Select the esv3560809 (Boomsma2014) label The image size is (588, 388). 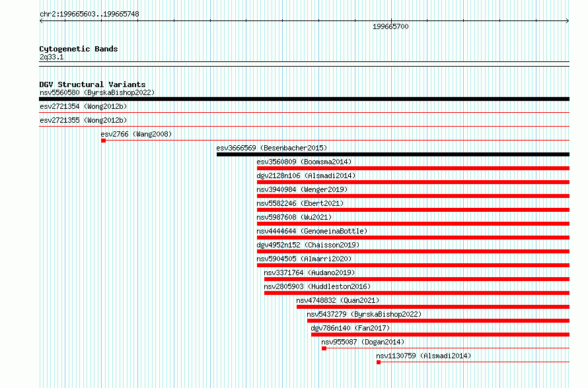coord(304,162)
